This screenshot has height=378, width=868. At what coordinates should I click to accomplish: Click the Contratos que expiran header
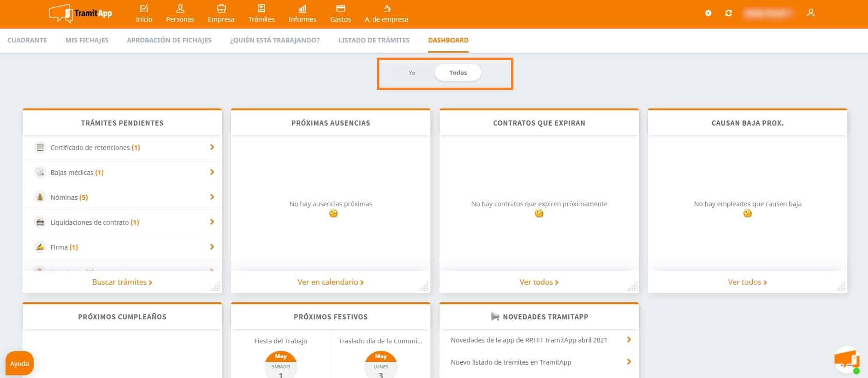coord(539,123)
